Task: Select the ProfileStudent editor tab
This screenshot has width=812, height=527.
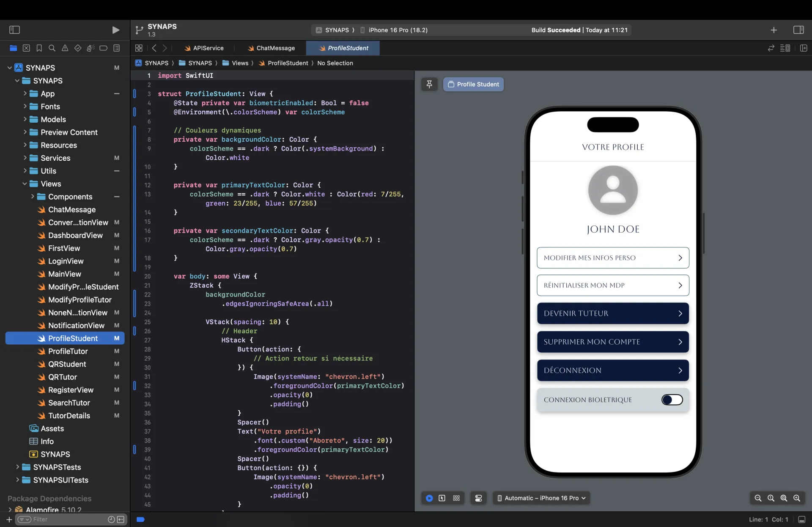Action: click(343, 48)
